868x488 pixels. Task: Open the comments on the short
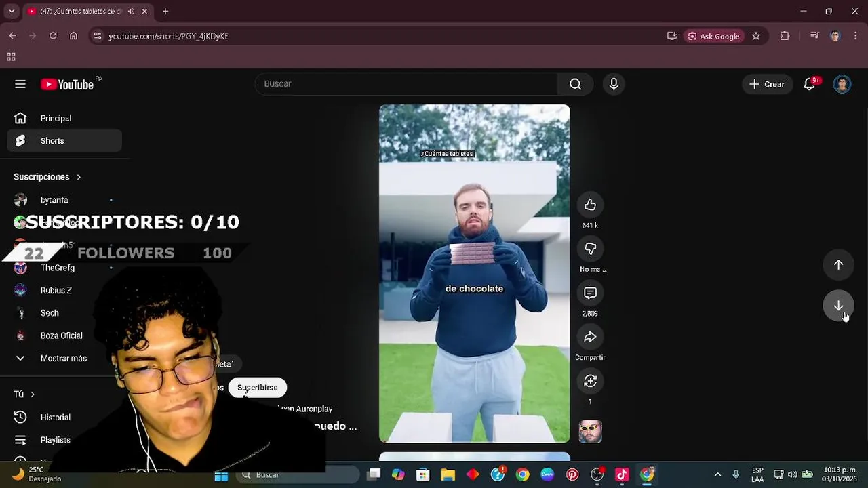[x=590, y=293]
